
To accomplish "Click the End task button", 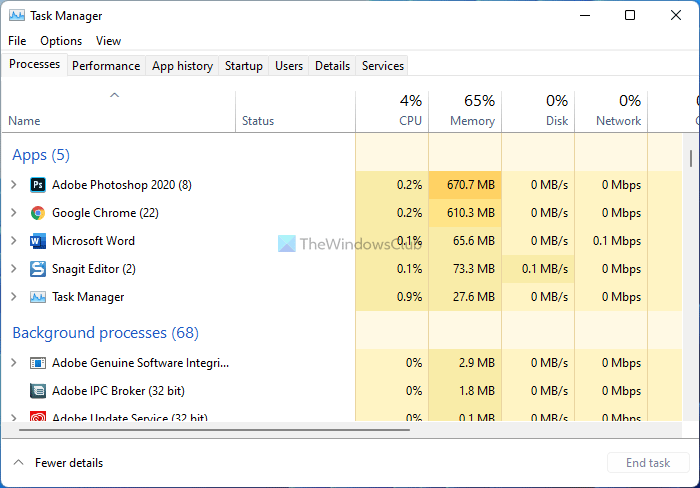I will 648,463.
